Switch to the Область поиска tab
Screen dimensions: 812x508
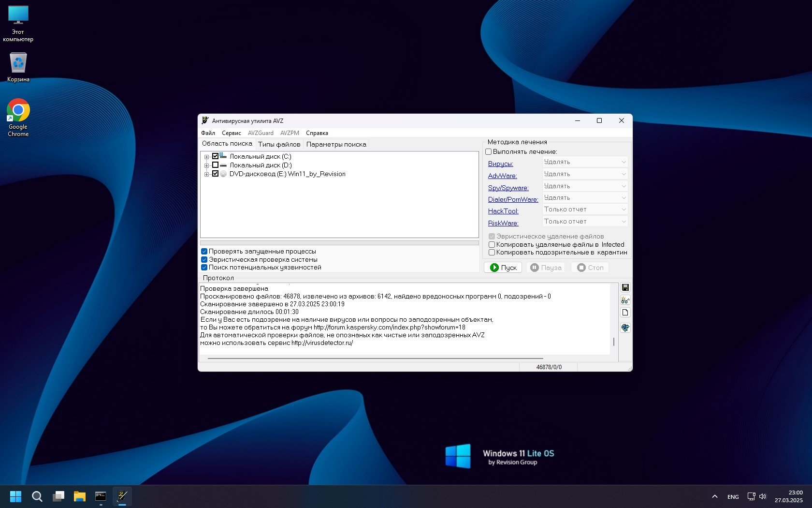(227, 144)
